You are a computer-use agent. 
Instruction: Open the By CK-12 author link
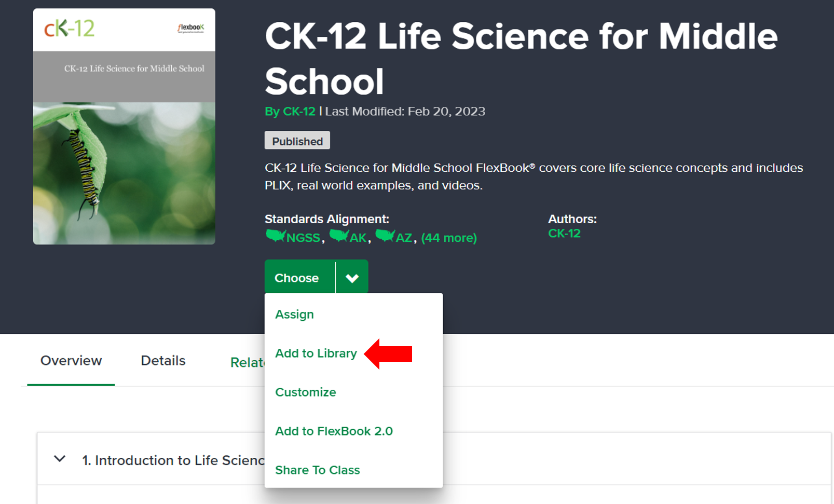pyautogui.click(x=290, y=112)
